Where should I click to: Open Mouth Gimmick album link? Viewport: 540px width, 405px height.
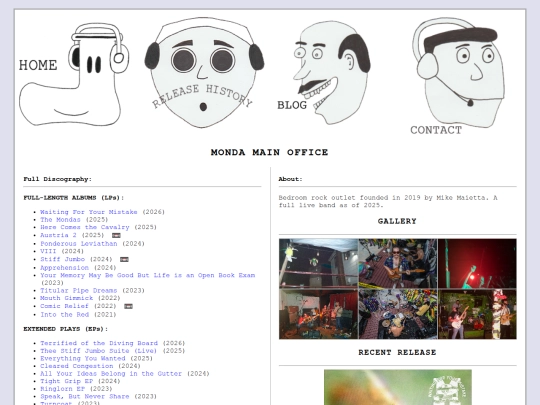66,298
